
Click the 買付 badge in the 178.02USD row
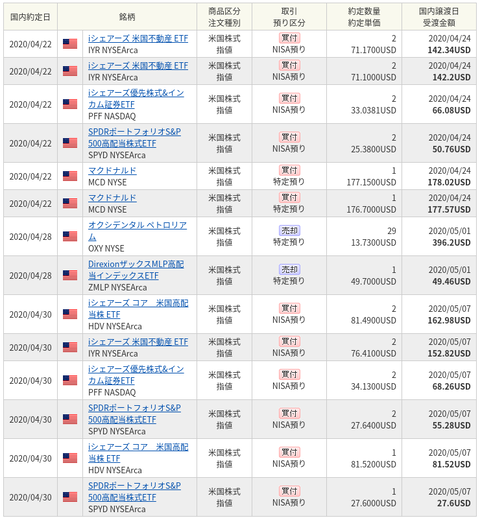(x=289, y=170)
